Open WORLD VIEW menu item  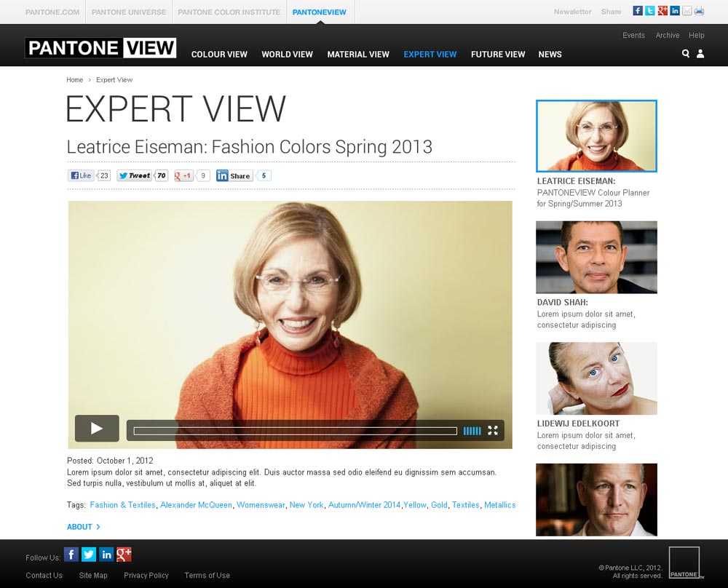click(x=288, y=55)
